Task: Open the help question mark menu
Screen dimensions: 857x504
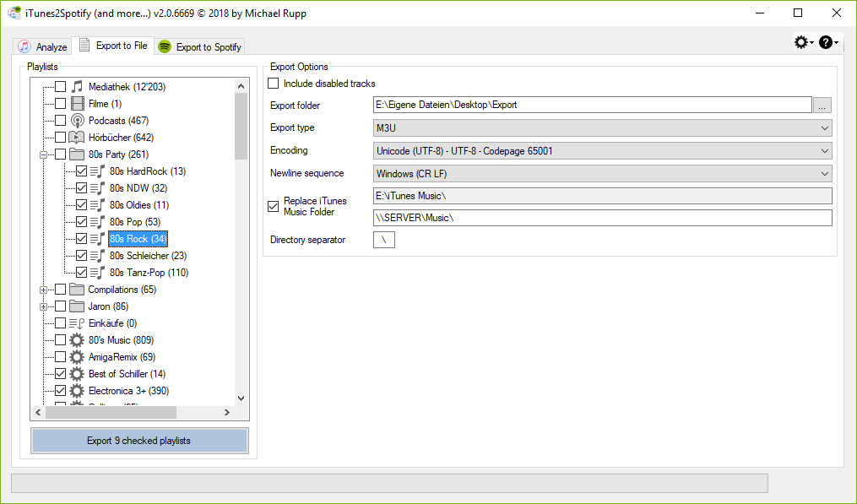Action: [x=828, y=42]
